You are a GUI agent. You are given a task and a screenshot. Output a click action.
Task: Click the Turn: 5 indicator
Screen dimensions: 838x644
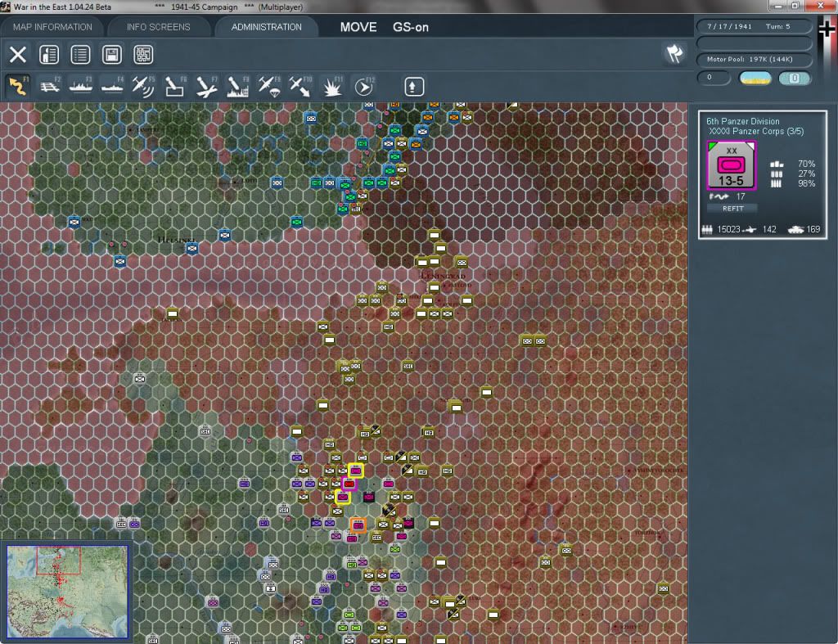[777, 26]
